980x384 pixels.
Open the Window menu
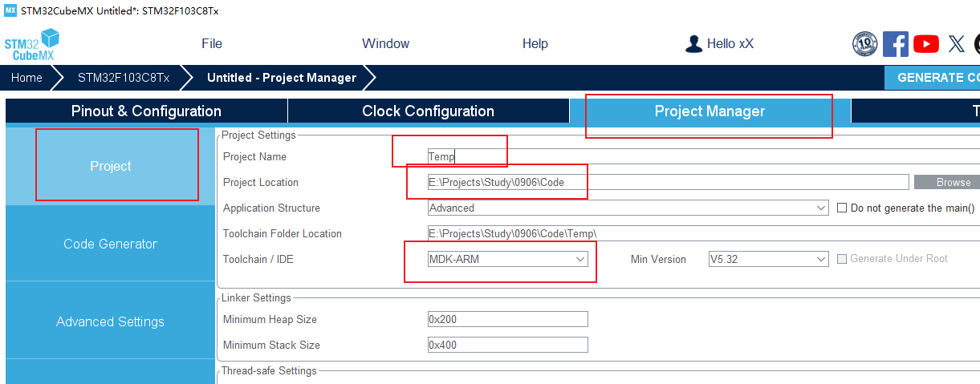coord(385,44)
